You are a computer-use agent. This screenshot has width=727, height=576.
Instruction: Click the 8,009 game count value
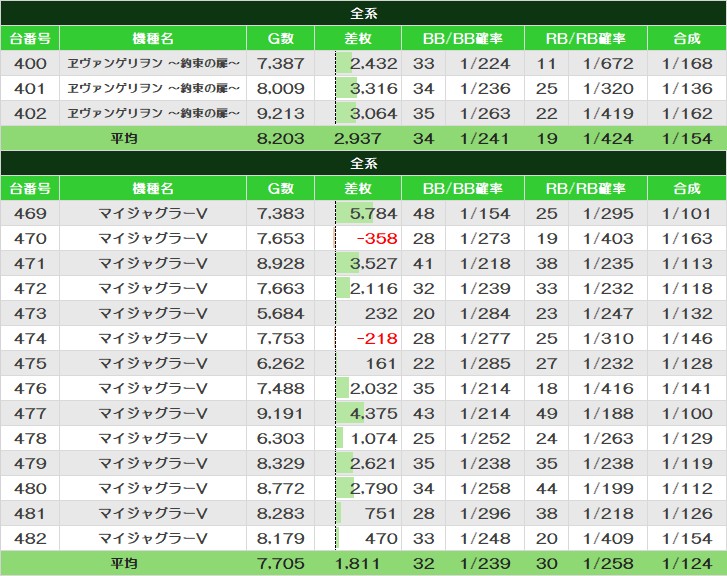pos(281,89)
